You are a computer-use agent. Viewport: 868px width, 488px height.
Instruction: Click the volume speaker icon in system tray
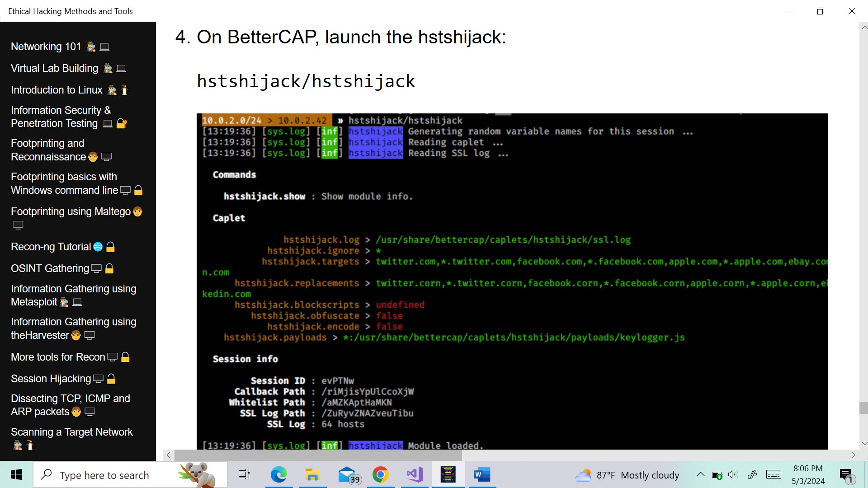click(733, 475)
